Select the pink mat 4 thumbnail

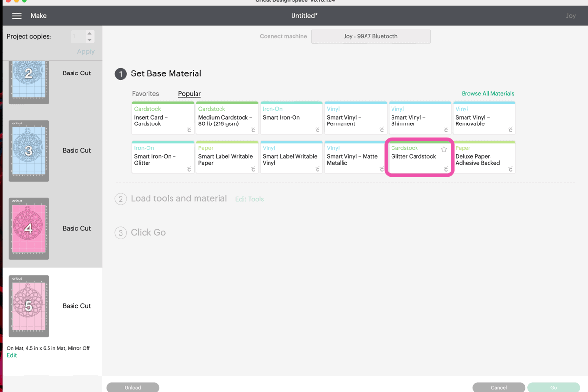pyautogui.click(x=29, y=228)
